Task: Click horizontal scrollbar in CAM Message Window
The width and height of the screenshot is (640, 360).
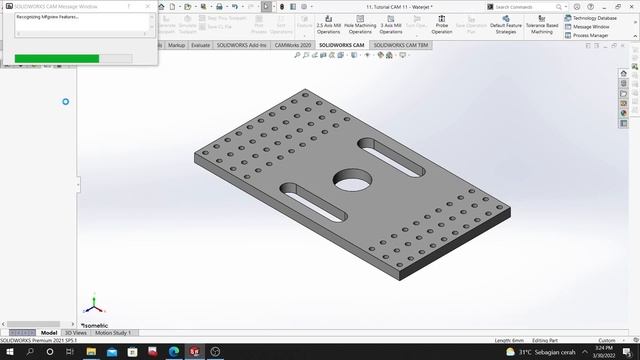Action: pos(82,34)
